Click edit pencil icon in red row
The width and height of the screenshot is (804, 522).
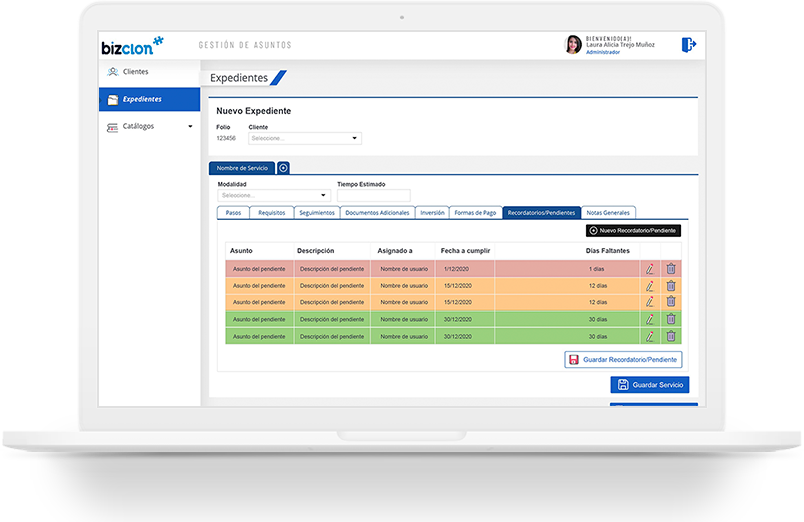coord(650,268)
